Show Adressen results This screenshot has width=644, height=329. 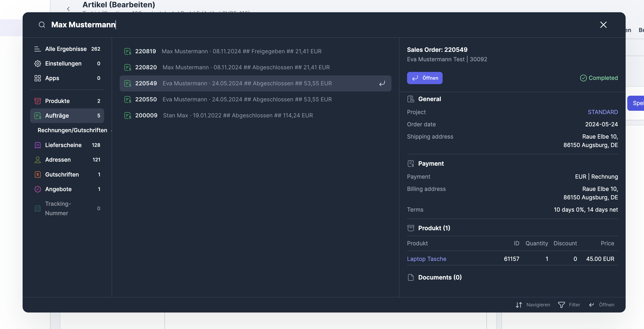point(58,160)
